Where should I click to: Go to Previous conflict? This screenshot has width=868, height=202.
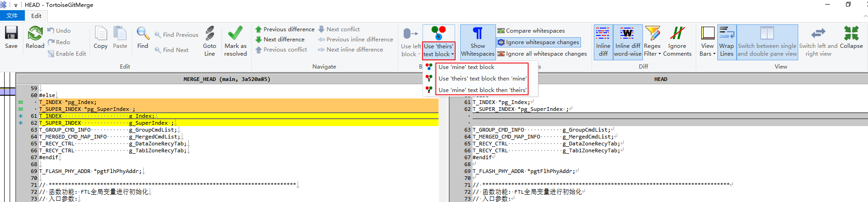[281, 49]
